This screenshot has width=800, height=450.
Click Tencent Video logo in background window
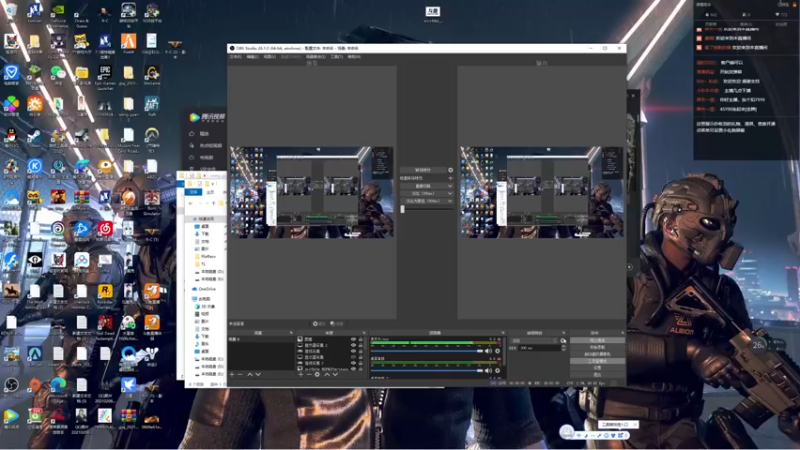click(x=207, y=117)
